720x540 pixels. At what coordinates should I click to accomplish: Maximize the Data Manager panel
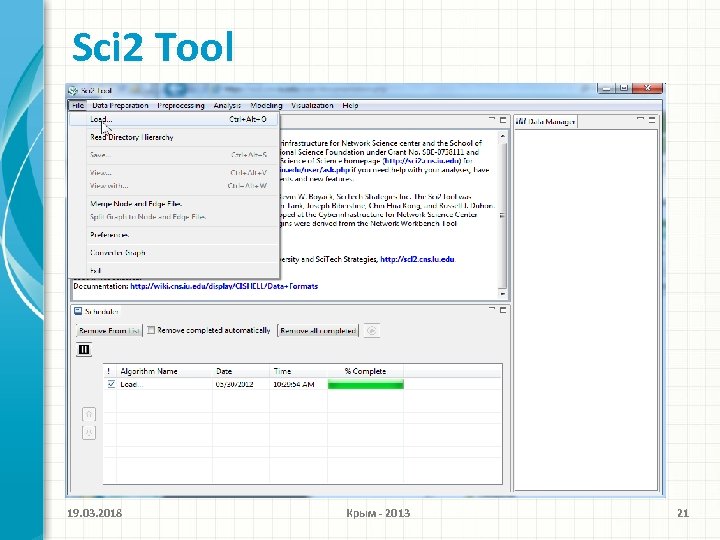pos(652,120)
